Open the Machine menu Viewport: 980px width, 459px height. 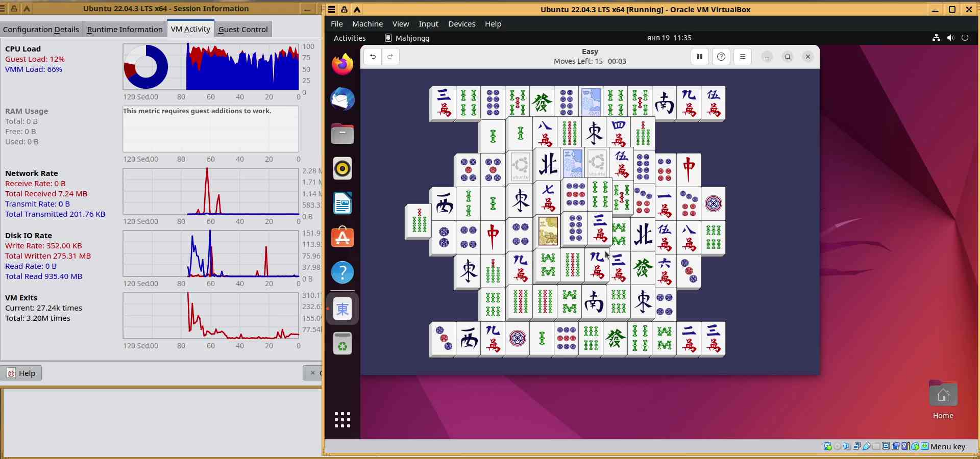[367, 24]
